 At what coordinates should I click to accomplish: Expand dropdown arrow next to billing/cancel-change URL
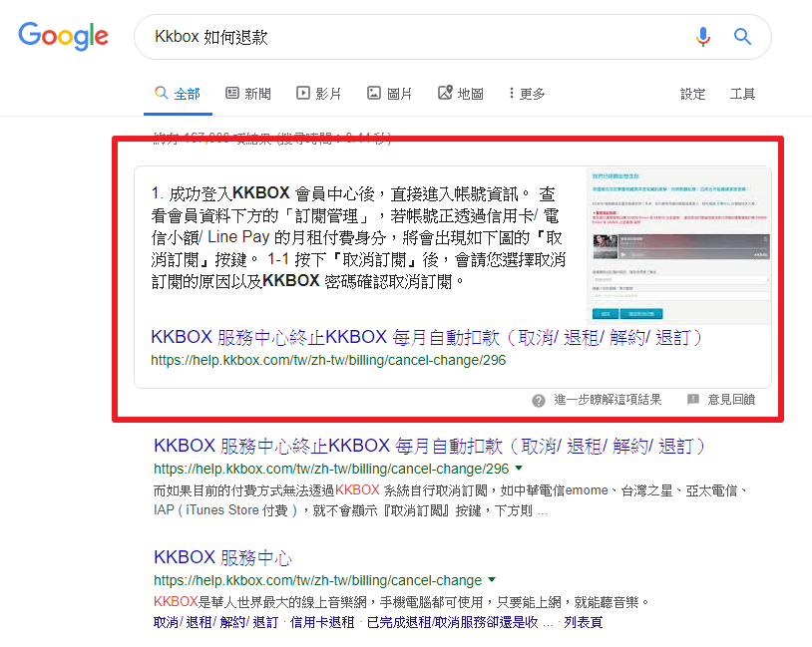click(492, 579)
